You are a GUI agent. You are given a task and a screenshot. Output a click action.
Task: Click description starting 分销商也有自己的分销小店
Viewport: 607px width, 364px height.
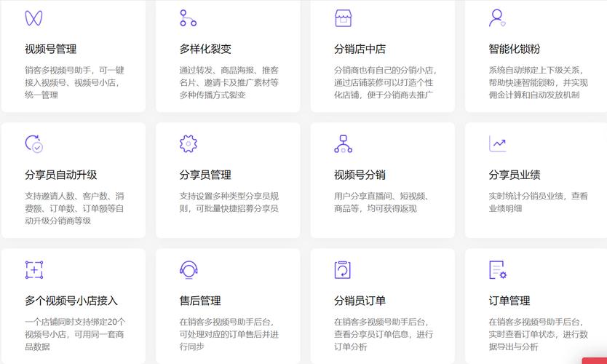tap(385, 82)
